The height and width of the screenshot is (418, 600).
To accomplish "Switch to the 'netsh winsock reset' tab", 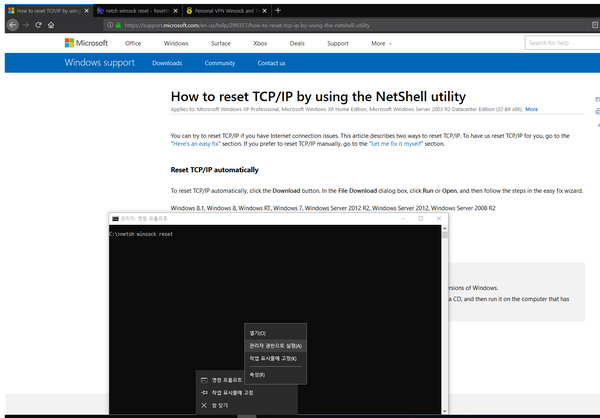I will [x=137, y=11].
